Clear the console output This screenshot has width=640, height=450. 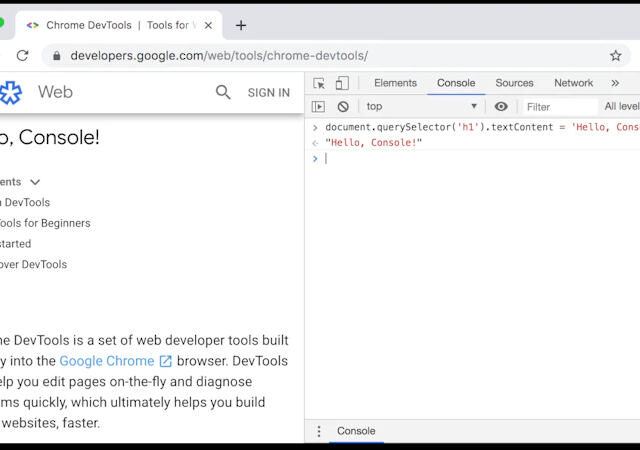click(x=343, y=106)
